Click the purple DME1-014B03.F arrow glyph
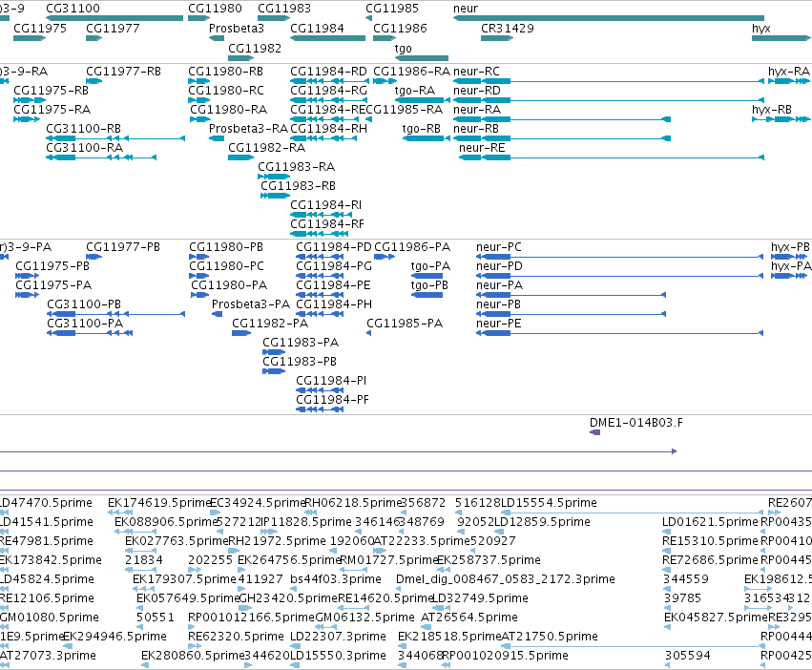Image resolution: width=812 pixels, height=670 pixels. [x=595, y=432]
